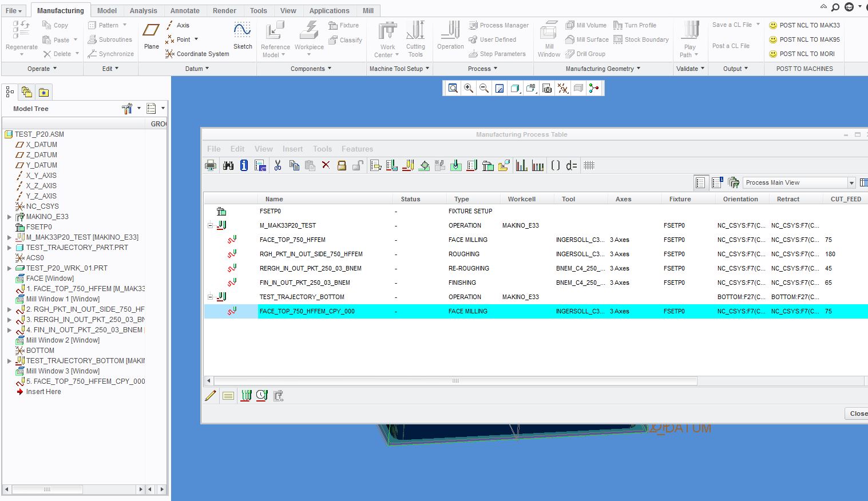
Task: Open the Output group dropdown
Action: (736, 69)
